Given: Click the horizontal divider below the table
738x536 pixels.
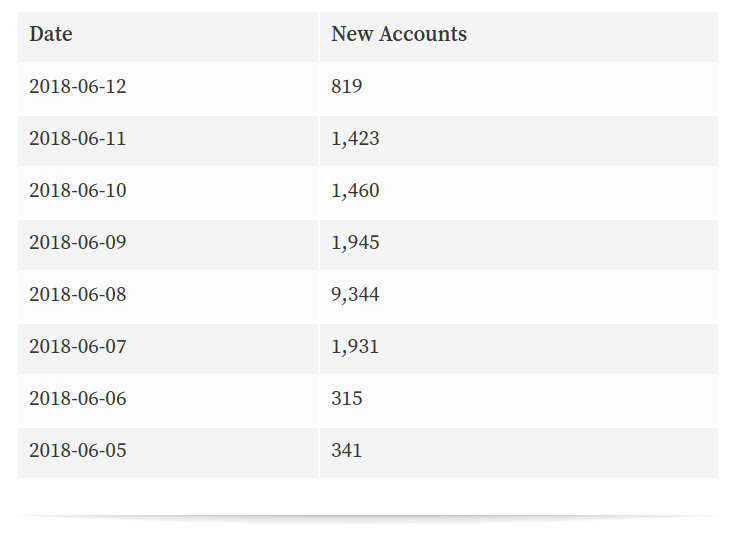Looking at the screenshot, I should point(368,517).
